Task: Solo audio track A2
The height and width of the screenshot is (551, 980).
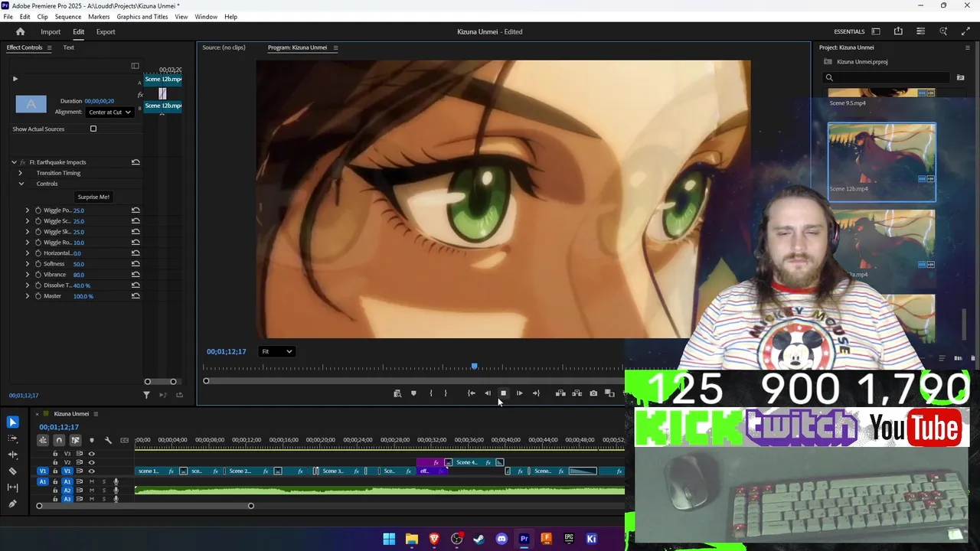Action: coord(104,491)
